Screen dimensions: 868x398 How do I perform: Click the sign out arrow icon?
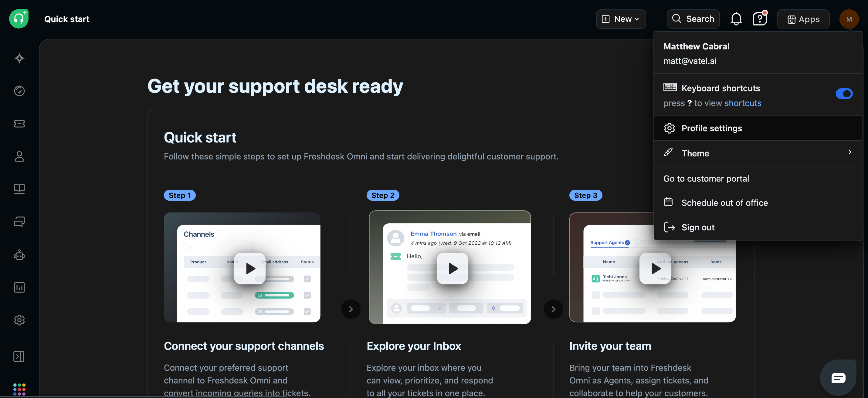(669, 227)
